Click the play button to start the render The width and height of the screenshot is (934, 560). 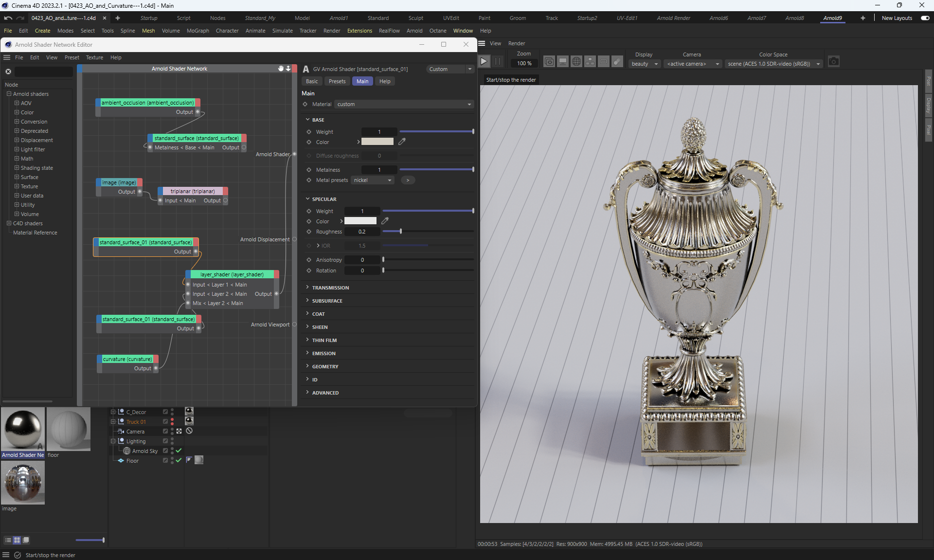484,62
